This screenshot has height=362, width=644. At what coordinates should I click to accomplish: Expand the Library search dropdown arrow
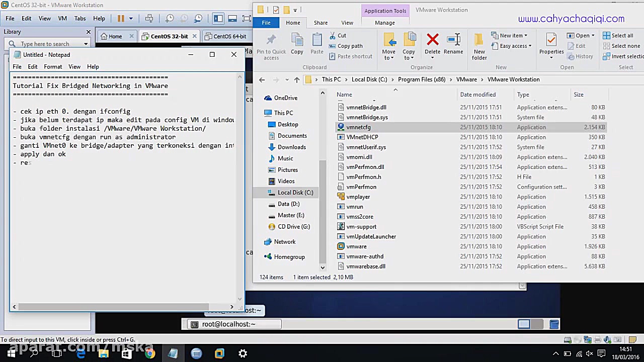pos(86,44)
